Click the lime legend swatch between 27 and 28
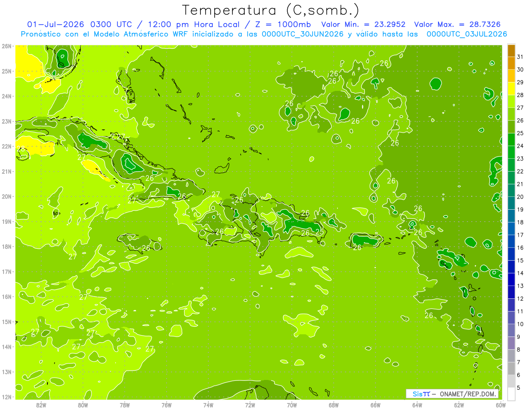The width and height of the screenshot is (532, 411). (511, 101)
